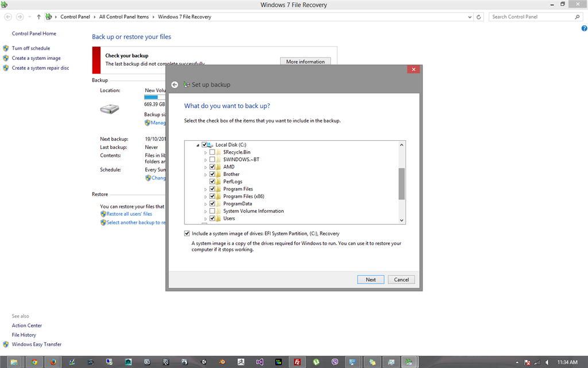Screen dimensions: 588x368
Task: Click the taskbar clock showing 11:34 AM
Action: coord(567,362)
